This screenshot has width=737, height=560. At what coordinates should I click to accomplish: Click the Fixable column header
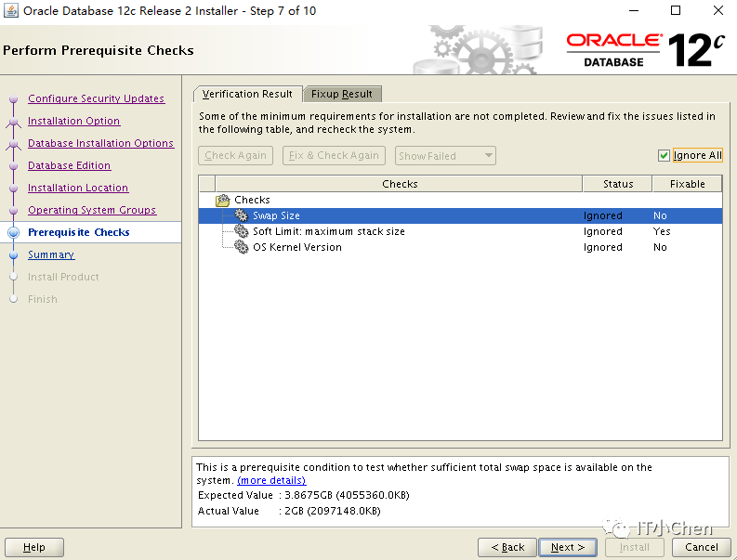[x=687, y=184]
